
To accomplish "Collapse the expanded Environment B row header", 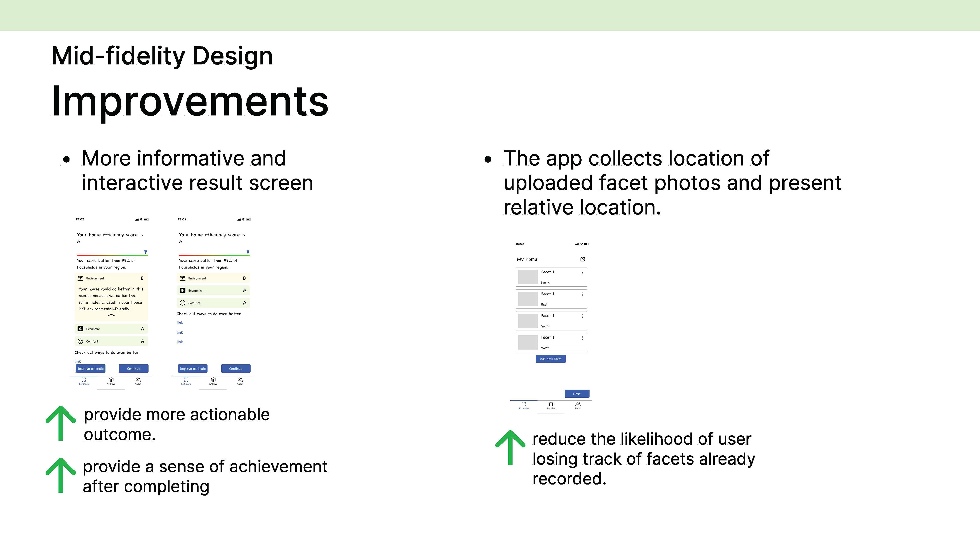I will coord(111,278).
